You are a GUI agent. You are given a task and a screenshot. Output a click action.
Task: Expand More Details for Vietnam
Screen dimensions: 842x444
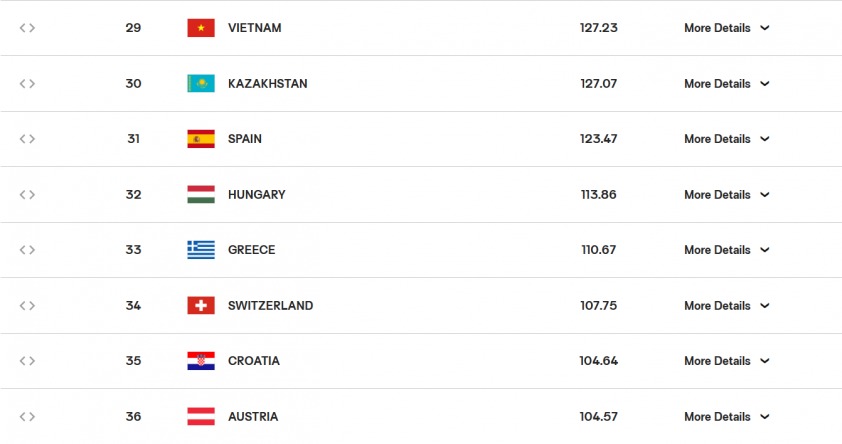pos(726,28)
